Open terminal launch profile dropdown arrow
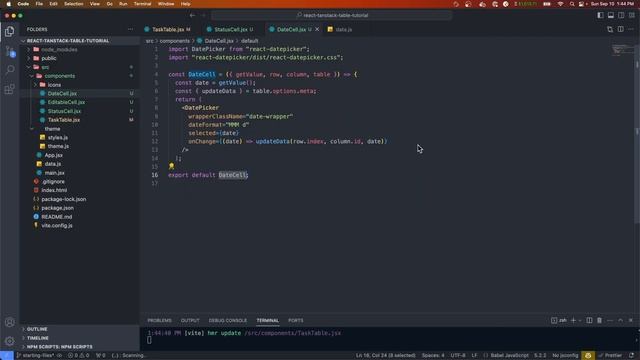640x360 pixels. click(580, 320)
